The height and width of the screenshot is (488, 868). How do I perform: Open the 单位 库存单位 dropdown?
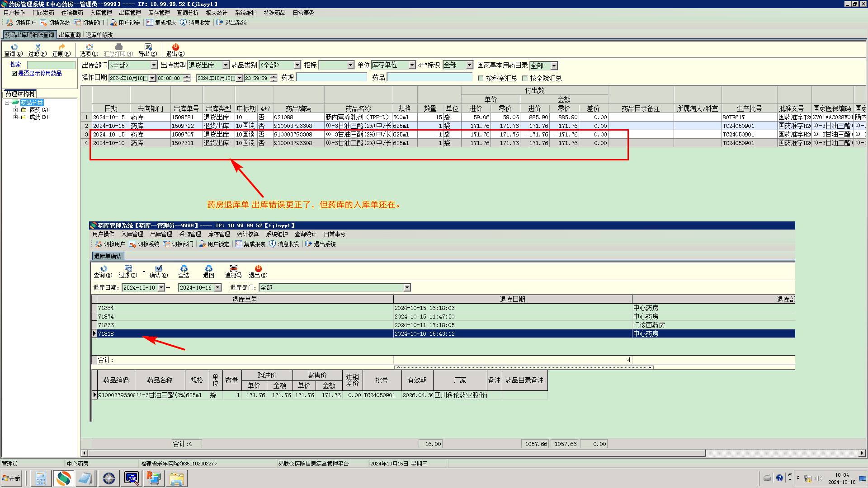(x=412, y=65)
